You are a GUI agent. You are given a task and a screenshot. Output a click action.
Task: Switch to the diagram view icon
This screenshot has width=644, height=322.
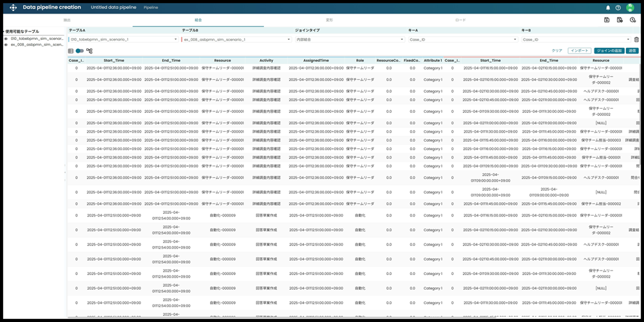click(90, 50)
